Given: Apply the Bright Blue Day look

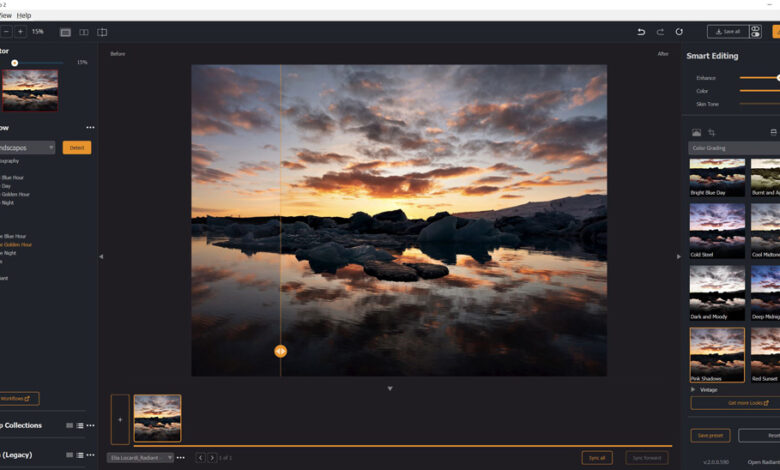Looking at the screenshot, I should (x=717, y=178).
